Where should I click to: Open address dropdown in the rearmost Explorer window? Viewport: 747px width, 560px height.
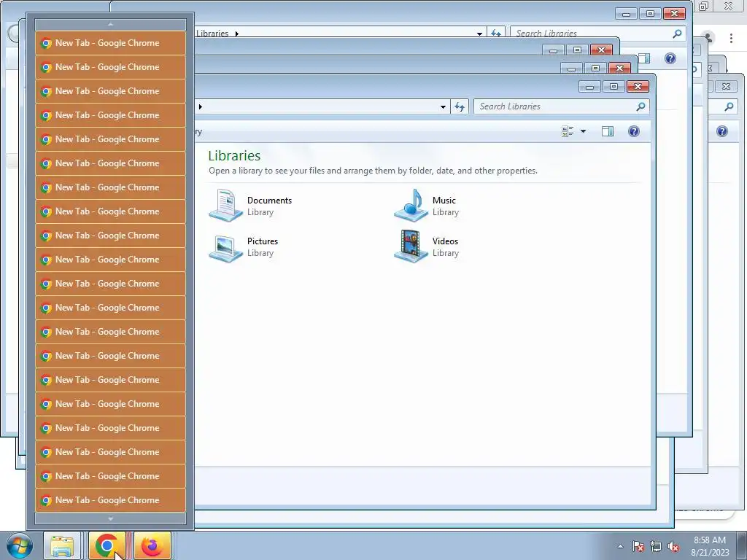pos(479,34)
